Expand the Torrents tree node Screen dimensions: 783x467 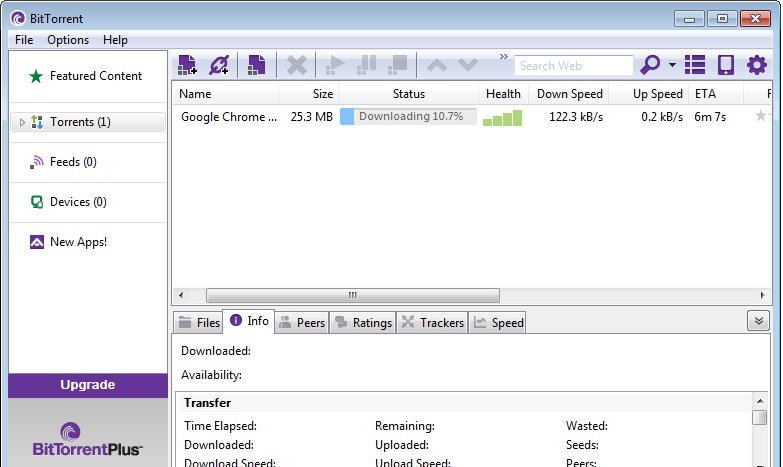coord(22,122)
